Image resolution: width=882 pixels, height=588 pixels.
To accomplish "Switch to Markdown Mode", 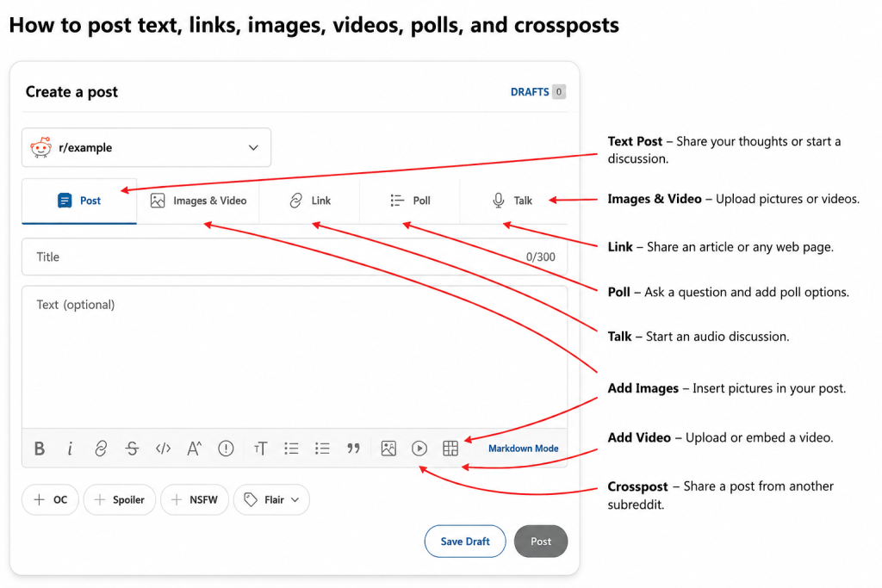I will coord(523,448).
